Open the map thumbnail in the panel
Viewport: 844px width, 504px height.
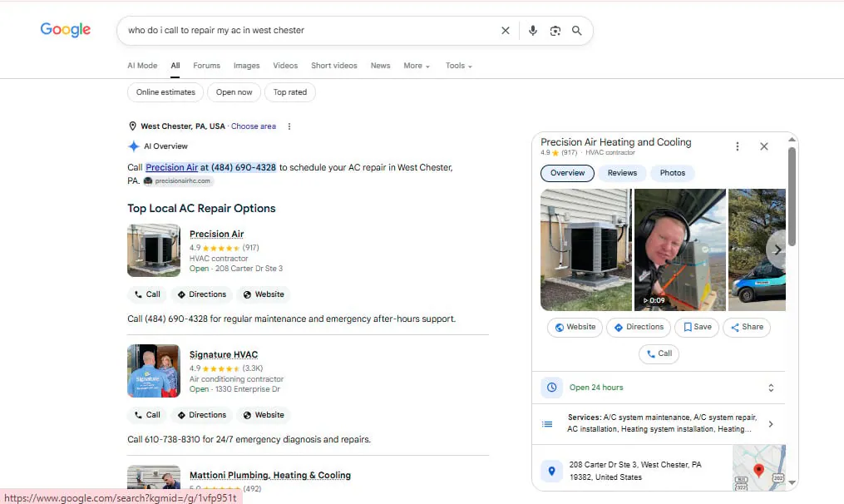(x=759, y=467)
